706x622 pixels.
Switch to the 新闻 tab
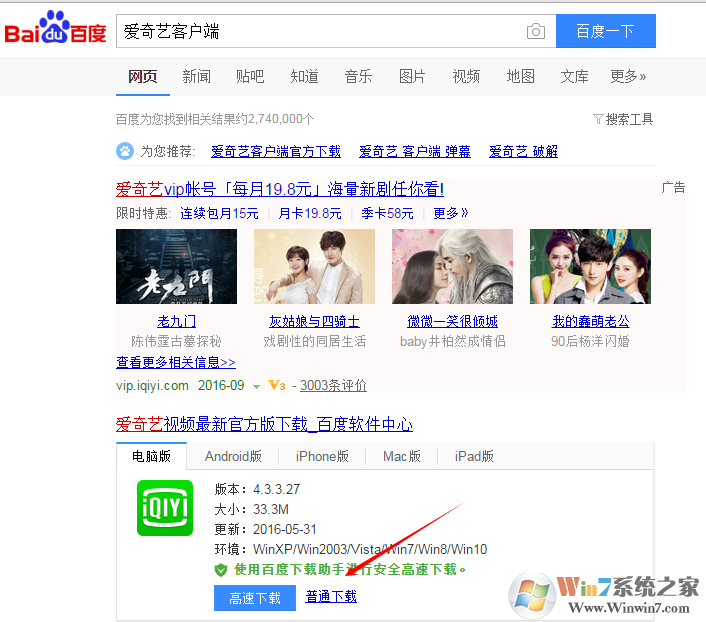click(x=196, y=76)
